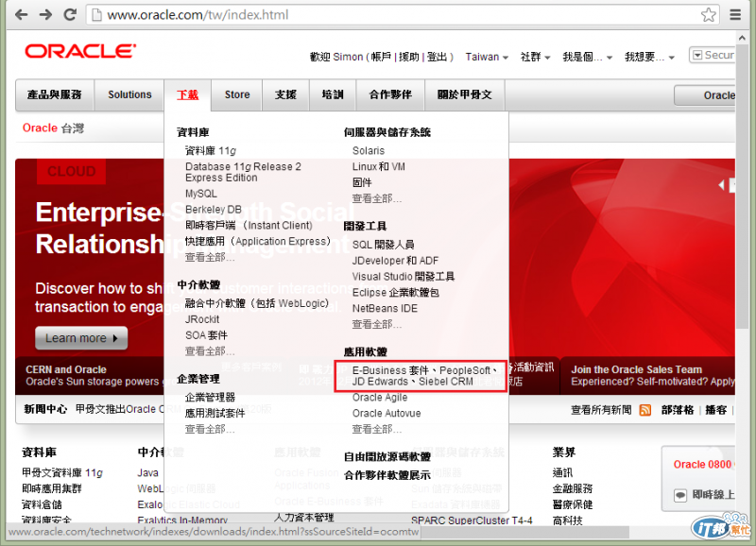Image resolution: width=756 pixels, height=546 pixels.
Task: Select 即時客戶端 (Instant Client)
Action: 249,226
